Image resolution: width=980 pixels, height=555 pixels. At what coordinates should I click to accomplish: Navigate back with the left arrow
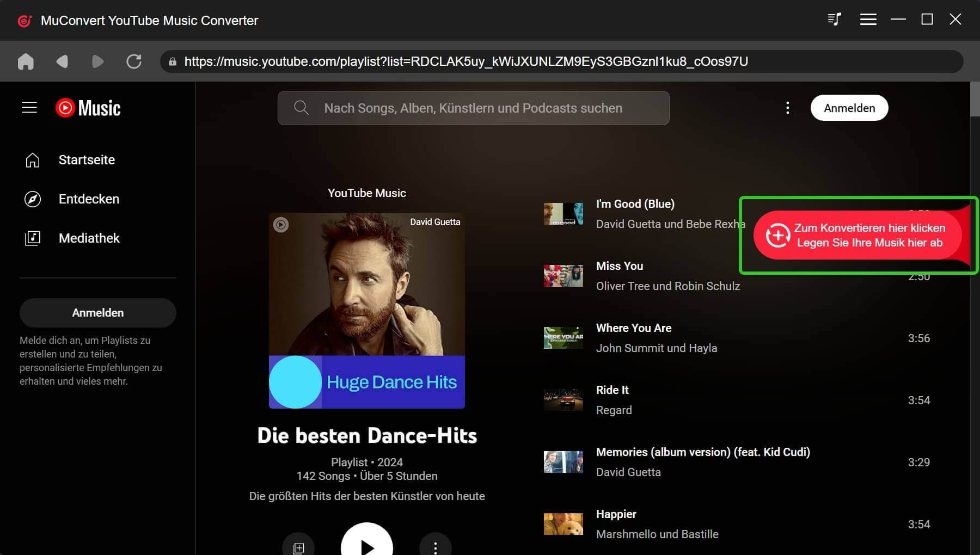[x=62, y=61]
